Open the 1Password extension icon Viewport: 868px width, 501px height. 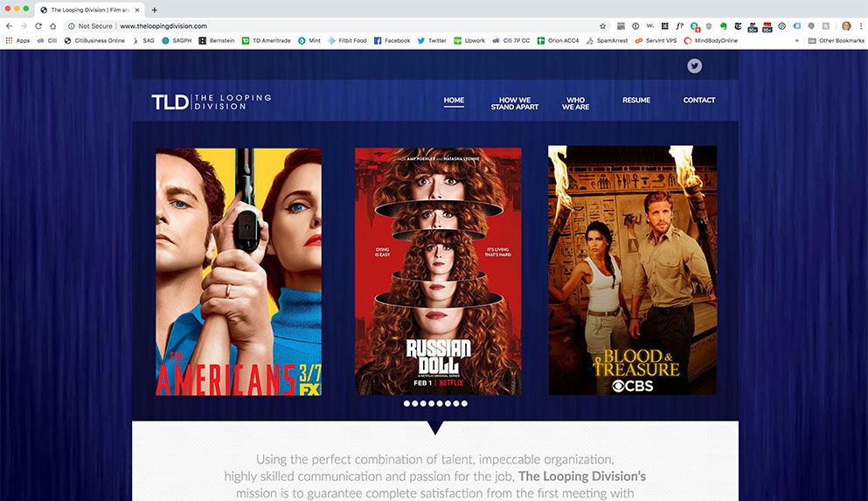click(x=635, y=26)
